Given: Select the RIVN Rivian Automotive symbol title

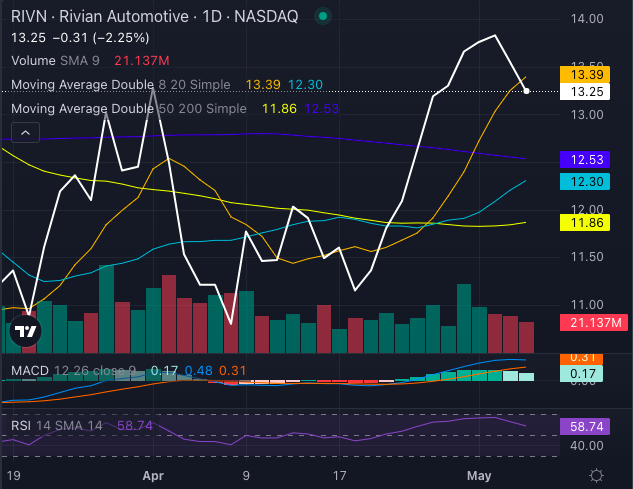Looking at the screenshot, I should pos(155,17).
